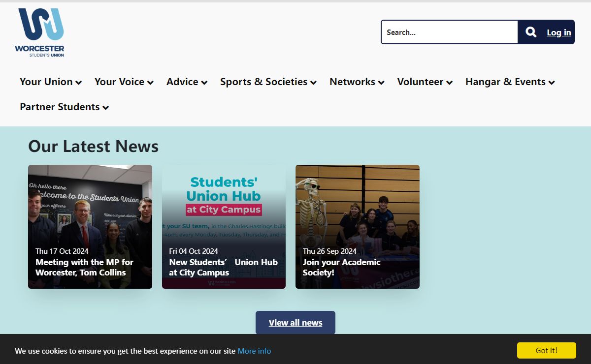The width and height of the screenshot is (591, 364).
Task: Click the Thu 17 Oct 2024 date
Action: tap(62, 251)
